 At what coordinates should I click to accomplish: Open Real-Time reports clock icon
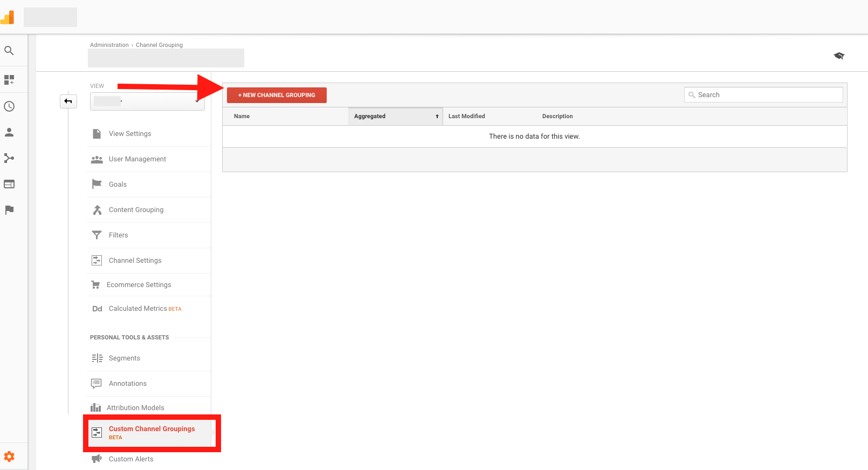[9, 106]
